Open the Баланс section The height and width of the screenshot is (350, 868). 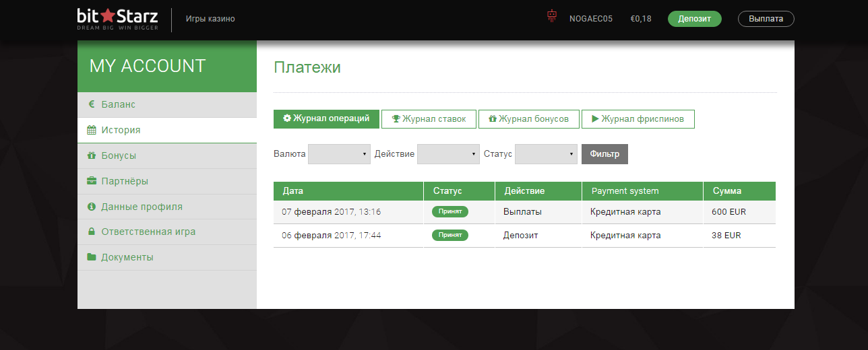point(167,104)
